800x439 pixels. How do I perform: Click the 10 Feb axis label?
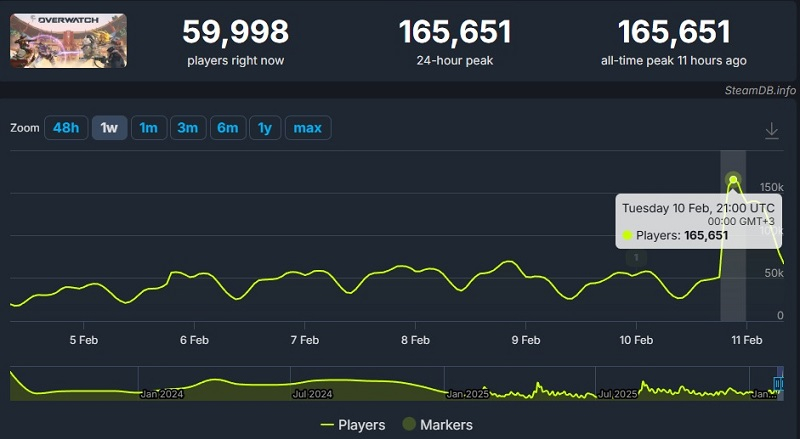636,340
